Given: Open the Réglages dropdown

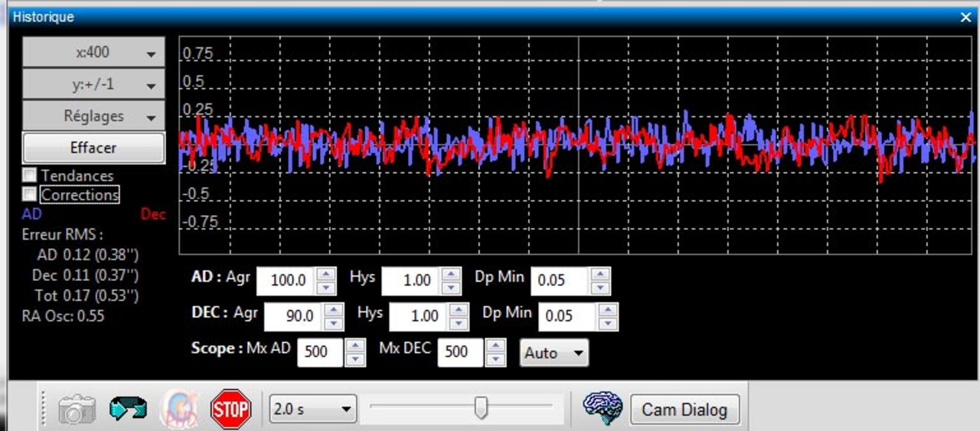Looking at the screenshot, I should [x=93, y=116].
